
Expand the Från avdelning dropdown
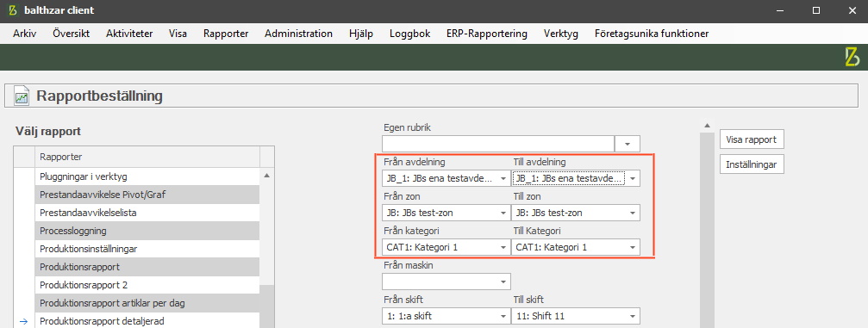click(503, 179)
